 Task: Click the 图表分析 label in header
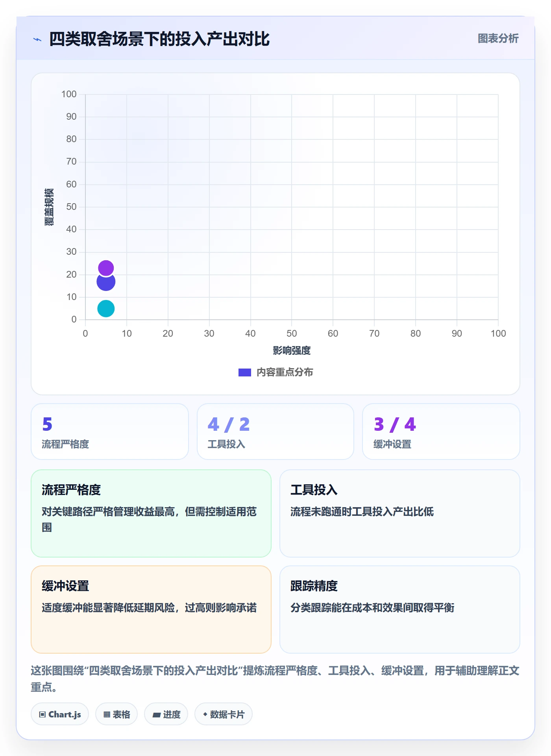click(x=498, y=39)
